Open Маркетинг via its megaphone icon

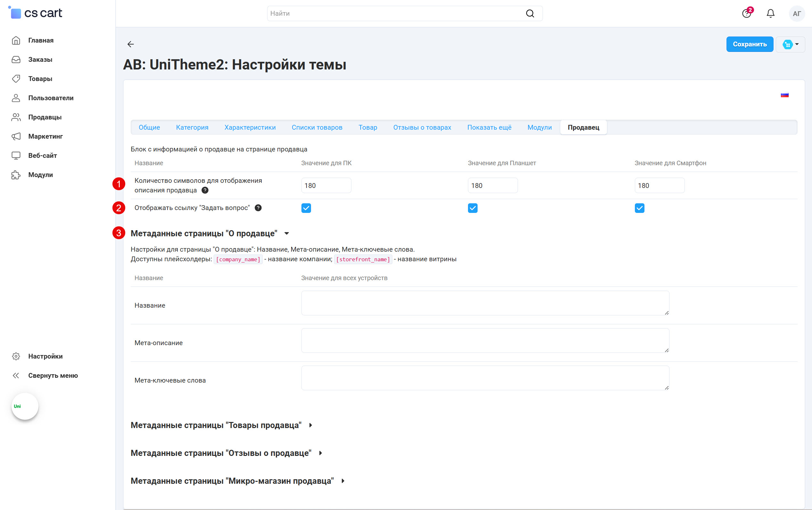pyautogui.click(x=16, y=136)
